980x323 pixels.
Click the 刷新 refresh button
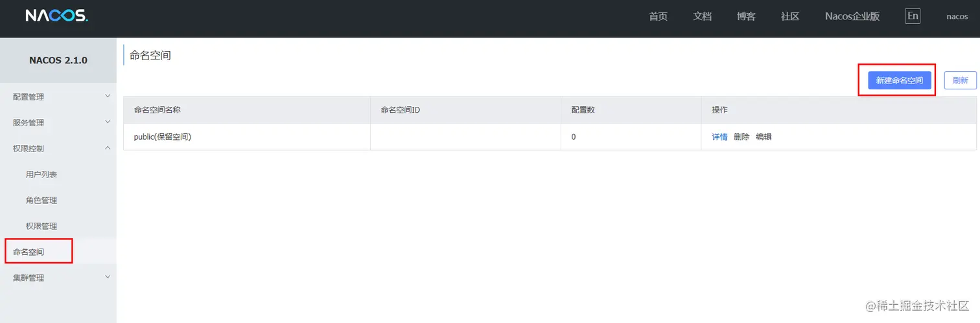coord(961,80)
